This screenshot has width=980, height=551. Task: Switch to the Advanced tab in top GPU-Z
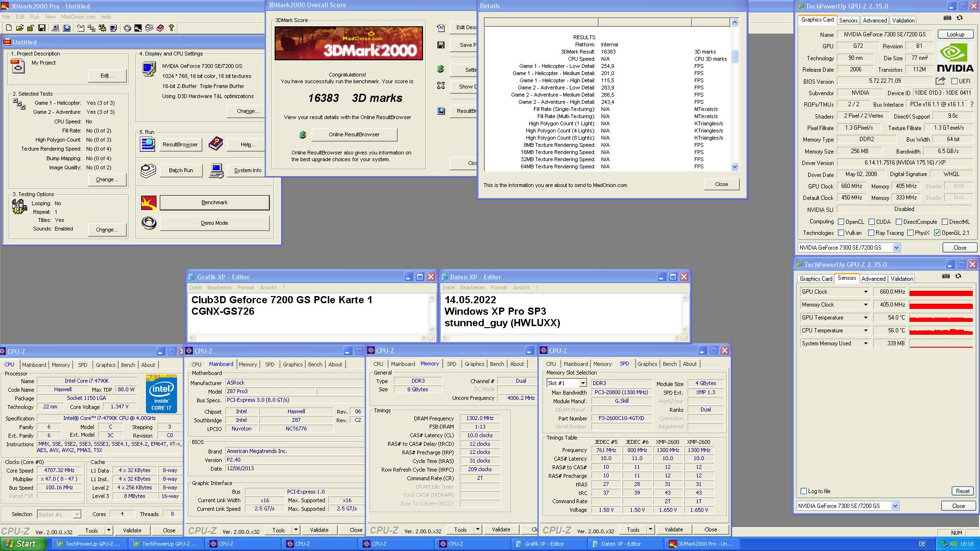(x=875, y=21)
